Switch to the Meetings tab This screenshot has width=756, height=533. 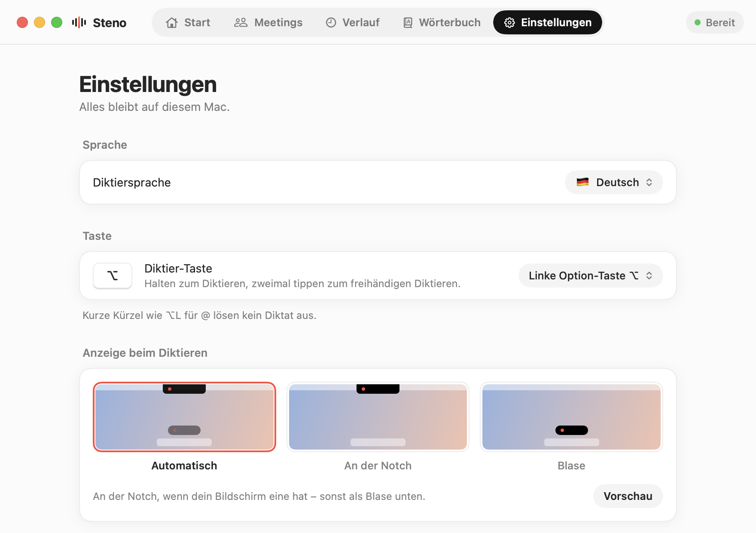[x=268, y=22]
